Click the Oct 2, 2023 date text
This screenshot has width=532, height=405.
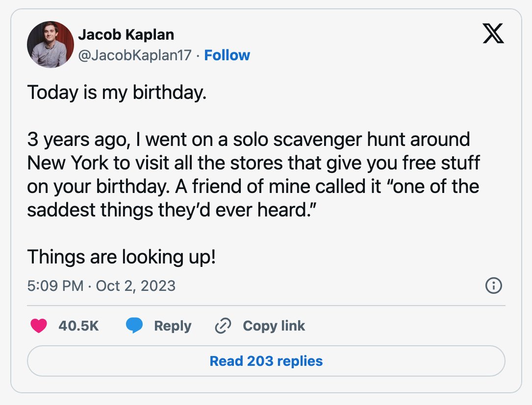click(135, 286)
